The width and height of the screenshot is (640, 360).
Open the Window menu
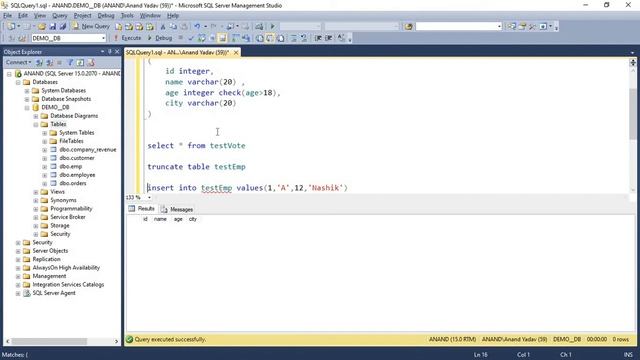tap(150, 16)
